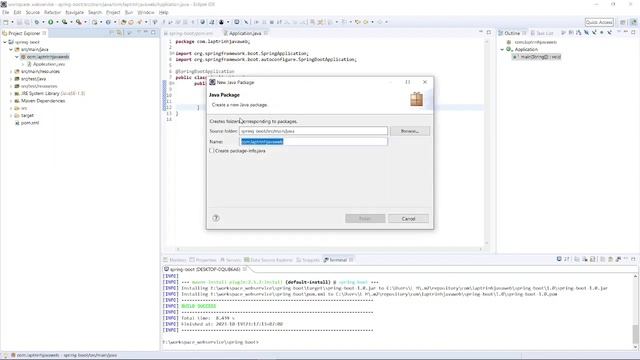Open the File menu

pyautogui.click(x=6, y=12)
